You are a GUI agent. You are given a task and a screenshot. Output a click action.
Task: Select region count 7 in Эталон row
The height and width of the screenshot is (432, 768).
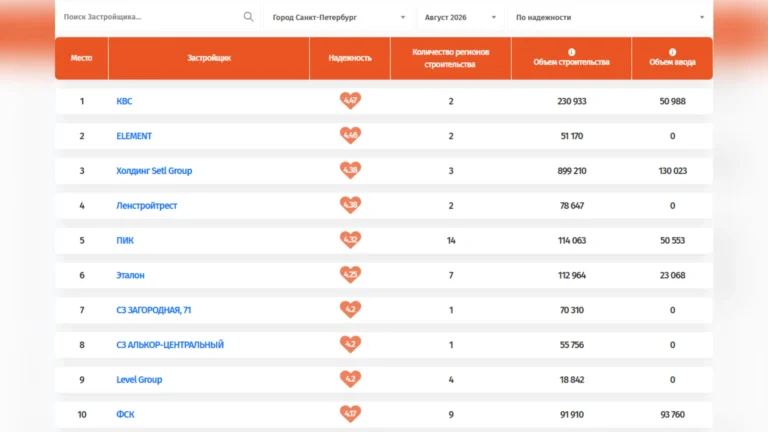click(x=451, y=275)
